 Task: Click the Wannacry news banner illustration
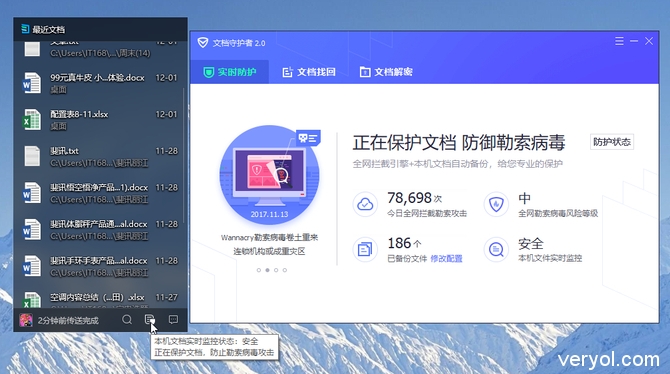pyautogui.click(x=269, y=175)
